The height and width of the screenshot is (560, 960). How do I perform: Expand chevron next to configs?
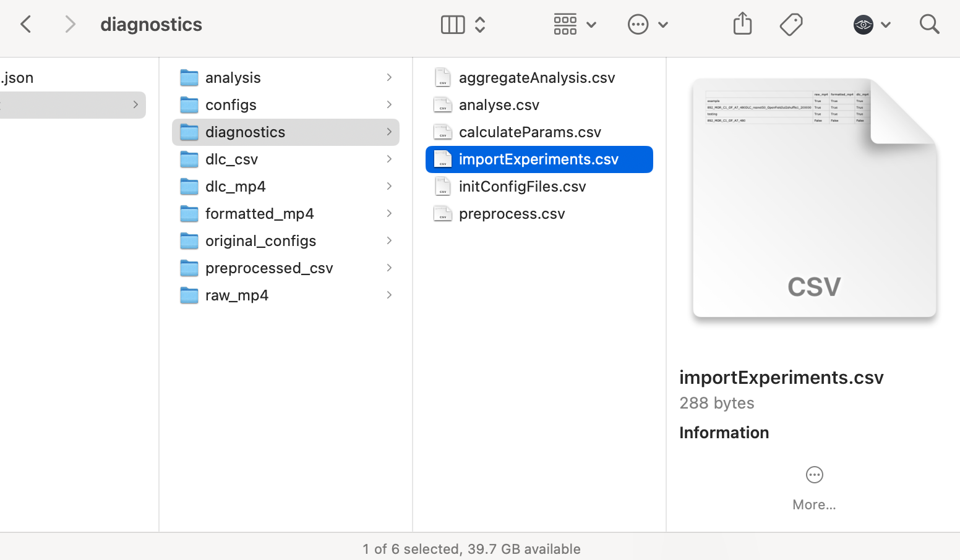tap(389, 104)
